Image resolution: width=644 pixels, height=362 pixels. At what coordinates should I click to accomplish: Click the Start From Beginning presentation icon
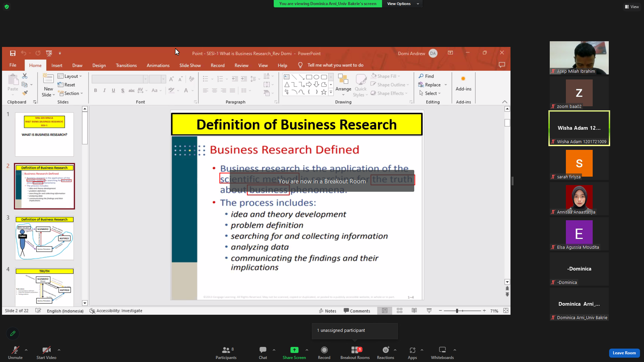point(49,53)
